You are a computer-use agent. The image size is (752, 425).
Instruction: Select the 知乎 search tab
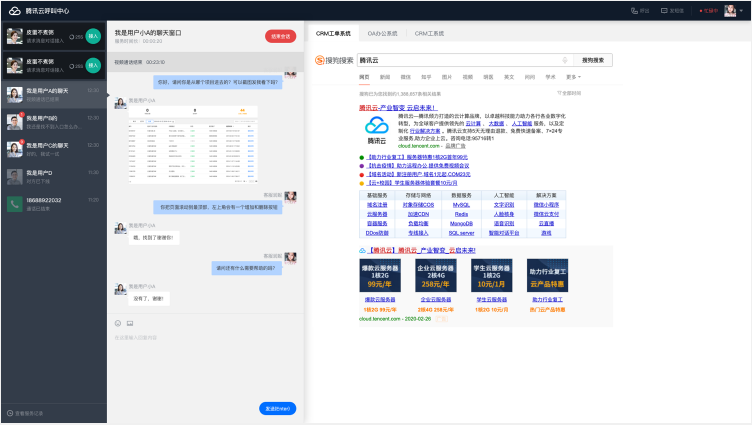426,77
